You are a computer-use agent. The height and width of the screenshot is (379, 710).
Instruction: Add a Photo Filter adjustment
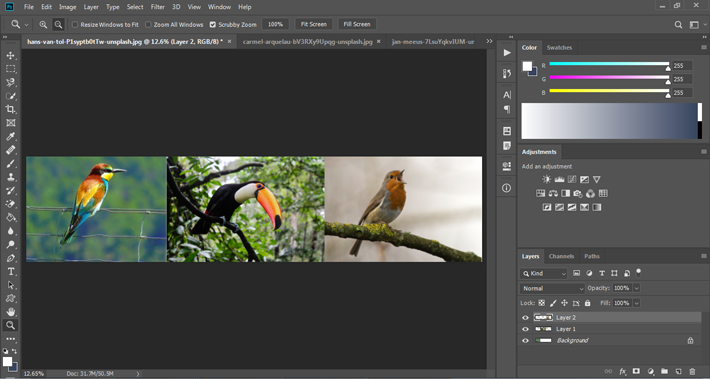coord(578,193)
